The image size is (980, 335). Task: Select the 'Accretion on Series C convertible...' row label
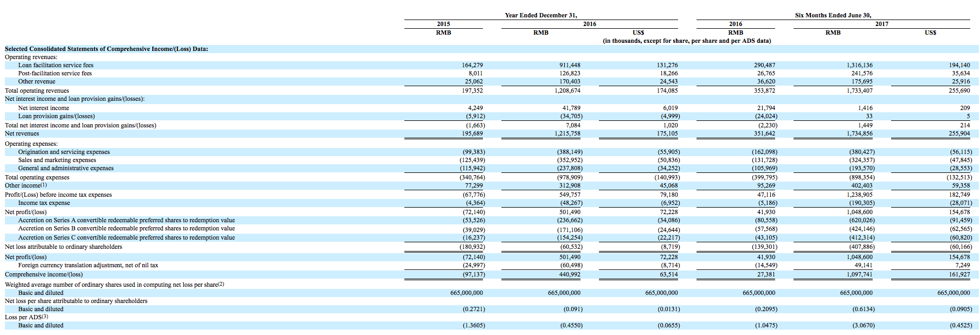(x=127, y=237)
